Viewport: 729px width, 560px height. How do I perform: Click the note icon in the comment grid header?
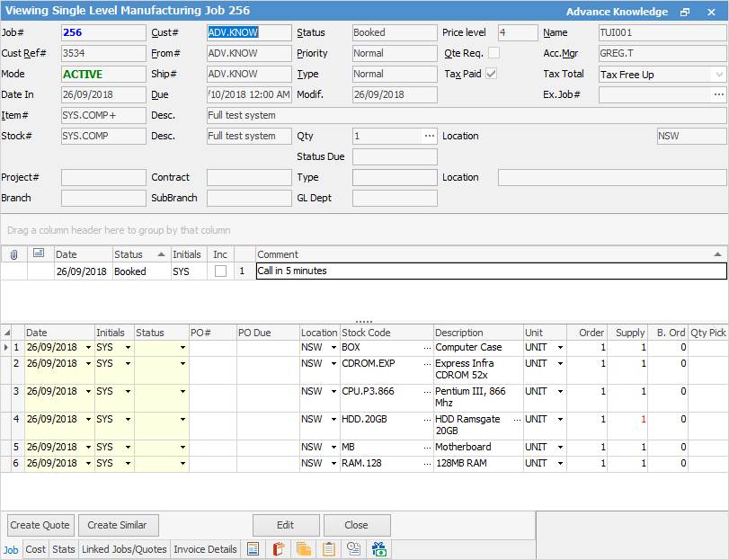38,254
